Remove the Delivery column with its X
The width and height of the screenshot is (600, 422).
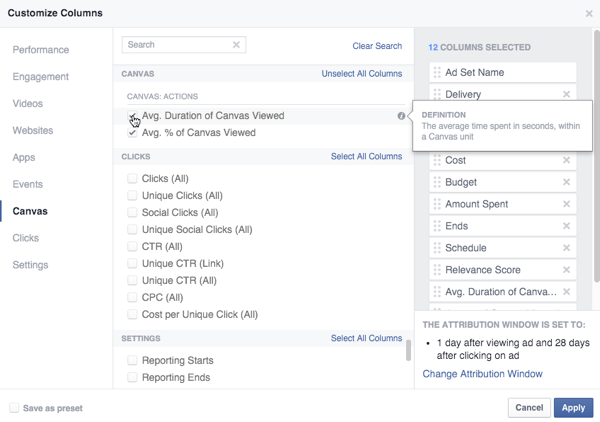pos(566,95)
